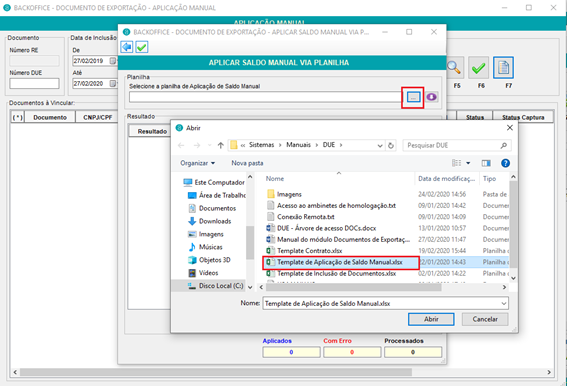Select file Acesso ao ambinetes de homologação.txt
The width and height of the screenshot is (567, 386).
point(331,205)
